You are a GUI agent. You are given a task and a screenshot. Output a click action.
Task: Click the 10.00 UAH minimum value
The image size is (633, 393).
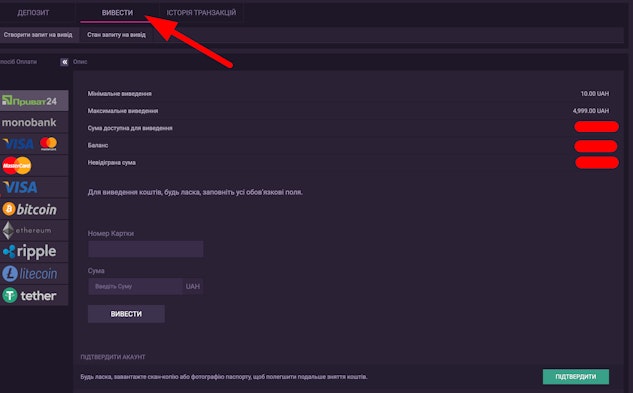click(x=595, y=94)
